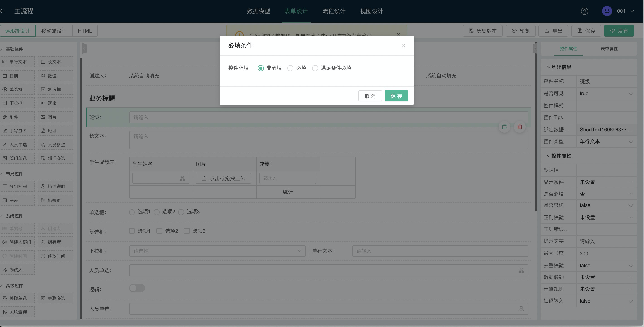
Task: Open the 是否只读 false dropdown
Action: point(607,205)
